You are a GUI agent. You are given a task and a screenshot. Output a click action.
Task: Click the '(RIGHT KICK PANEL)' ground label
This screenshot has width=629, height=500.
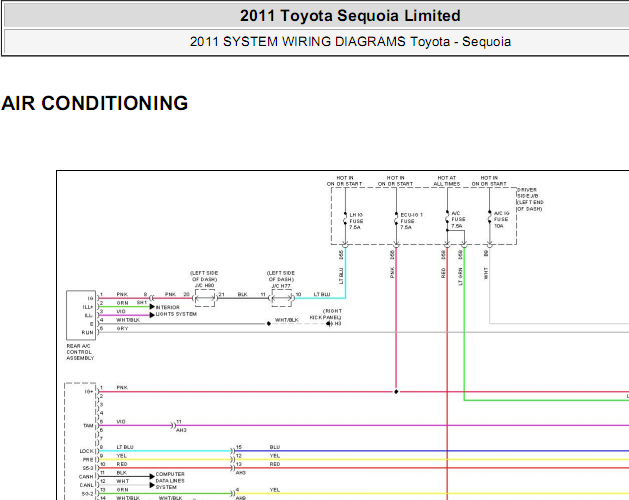[x=326, y=314]
